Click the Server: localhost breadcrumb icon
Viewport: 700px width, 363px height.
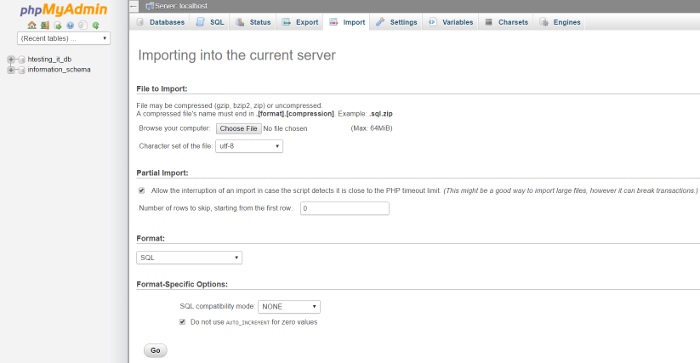click(150, 6)
